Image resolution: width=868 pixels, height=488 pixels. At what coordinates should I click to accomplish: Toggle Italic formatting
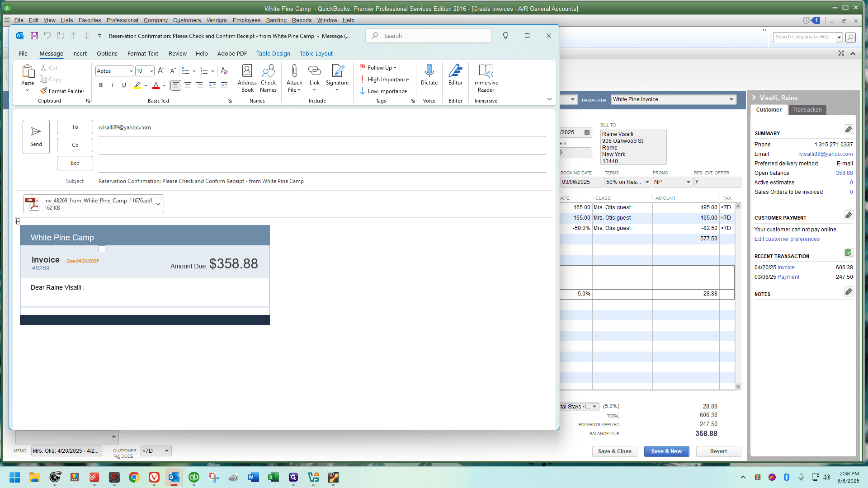(x=112, y=85)
